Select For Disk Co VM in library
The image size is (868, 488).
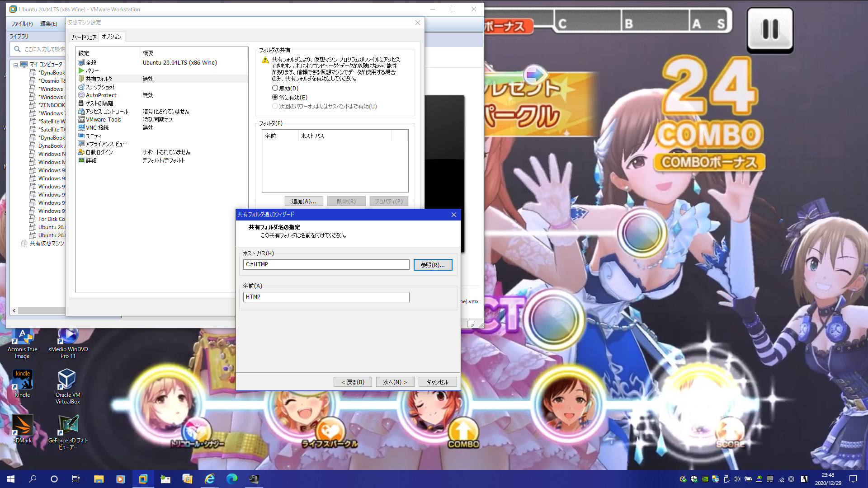pos(48,219)
